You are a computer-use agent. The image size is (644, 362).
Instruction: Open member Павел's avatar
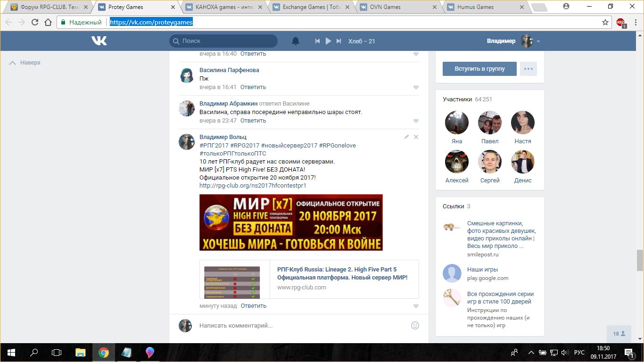click(490, 123)
